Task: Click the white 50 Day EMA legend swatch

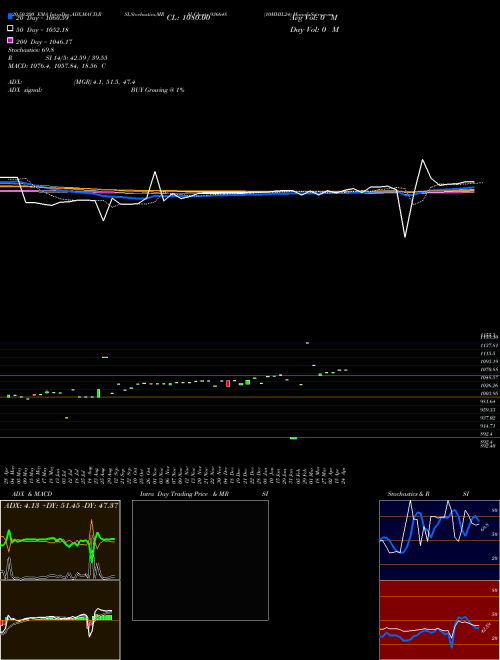Action: pyautogui.click(x=10, y=29)
